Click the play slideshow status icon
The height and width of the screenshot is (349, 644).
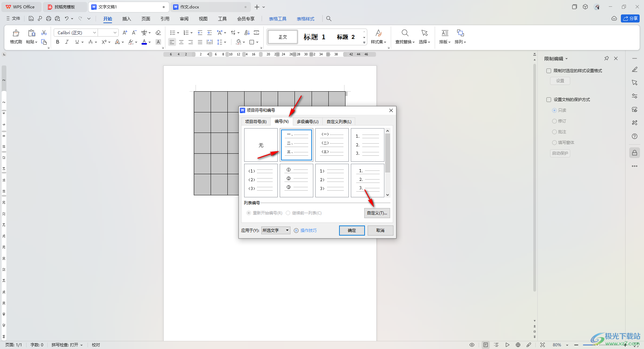[x=507, y=345]
